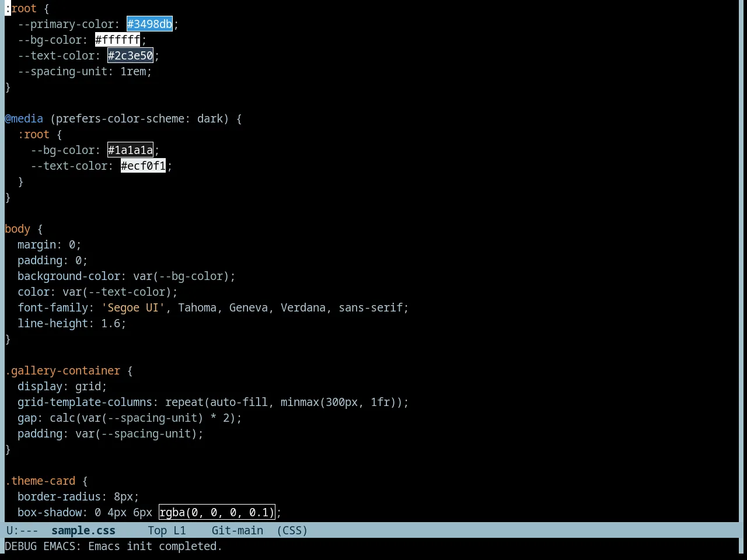Click the L1 line number indicator
The image size is (747, 560).
pyautogui.click(x=180, y=530)
